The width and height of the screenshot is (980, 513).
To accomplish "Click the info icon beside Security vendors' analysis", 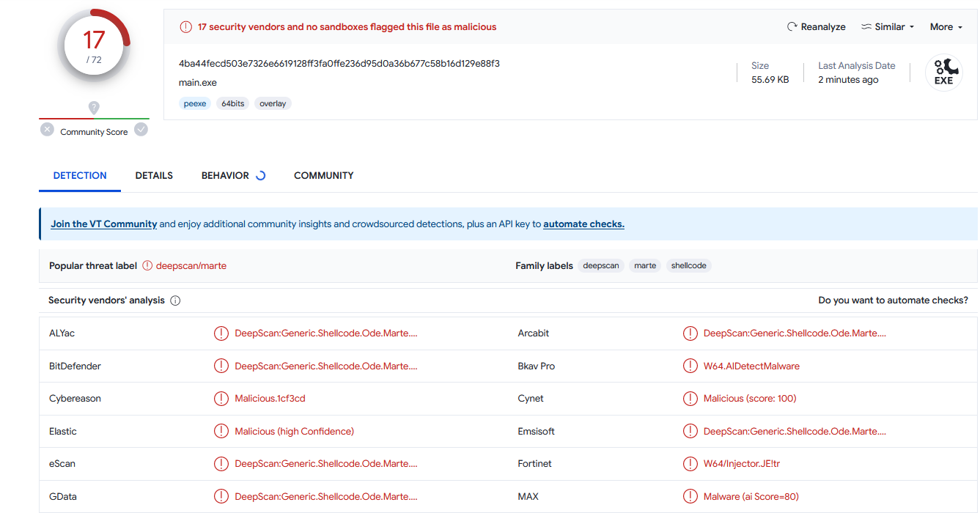I will 175,300.
